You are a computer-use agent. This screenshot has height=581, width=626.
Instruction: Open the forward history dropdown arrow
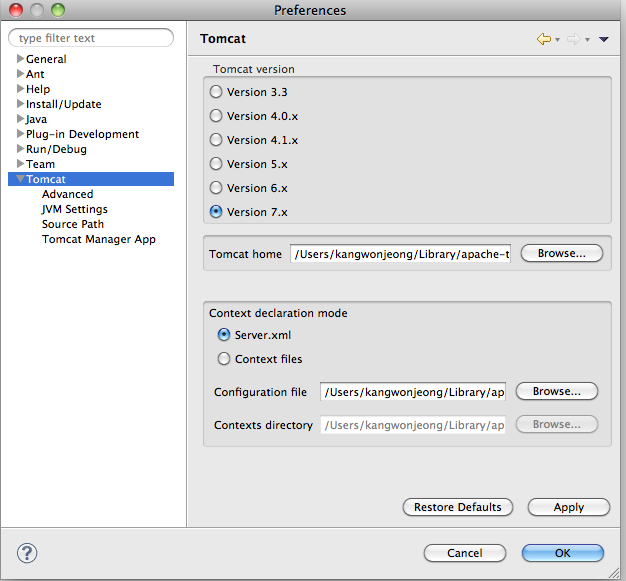[x=587, y=40]
